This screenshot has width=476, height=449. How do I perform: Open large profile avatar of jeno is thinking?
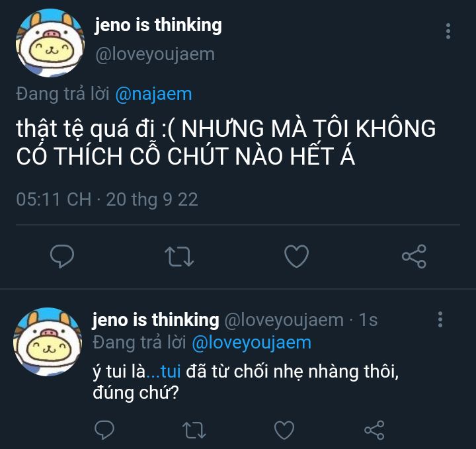point(50,43)
